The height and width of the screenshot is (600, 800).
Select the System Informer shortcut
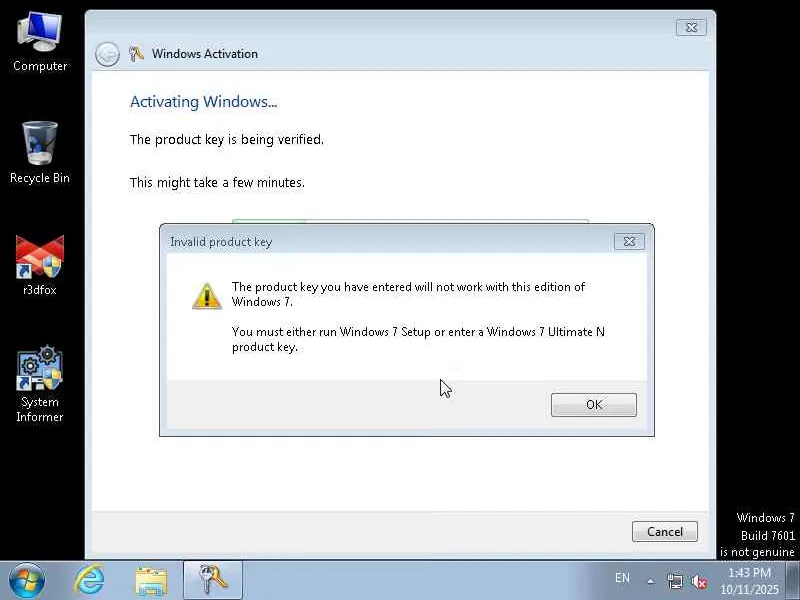pos(40,384)
